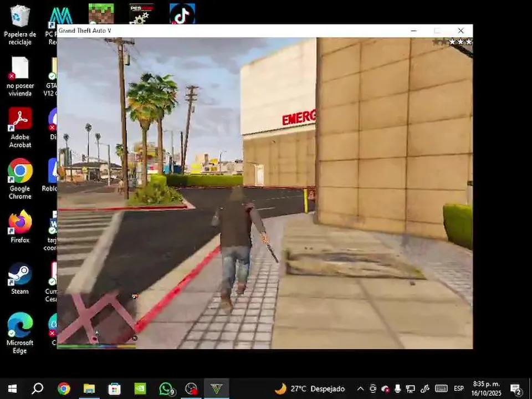Click the pen/ink workspace tray icon
This screenshot has width=532, height=399.
[425, 389]
